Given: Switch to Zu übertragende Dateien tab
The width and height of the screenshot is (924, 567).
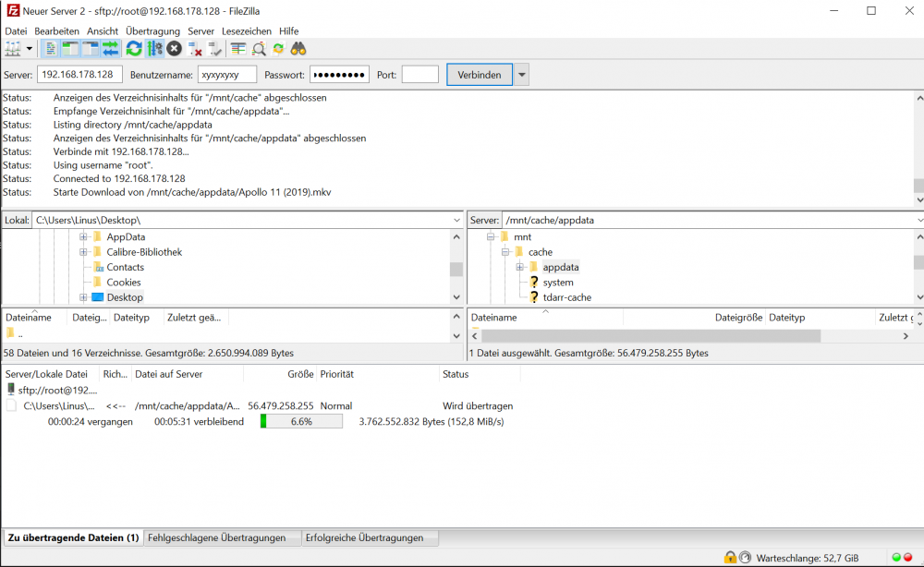Looking at the screenshot, I should pos(74,537).
